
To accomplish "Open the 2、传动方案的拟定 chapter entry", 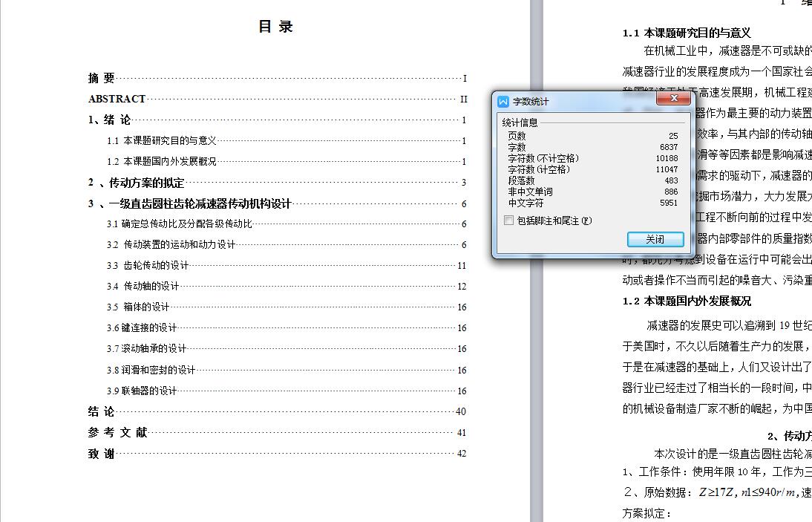I will (x=136, y=182).
